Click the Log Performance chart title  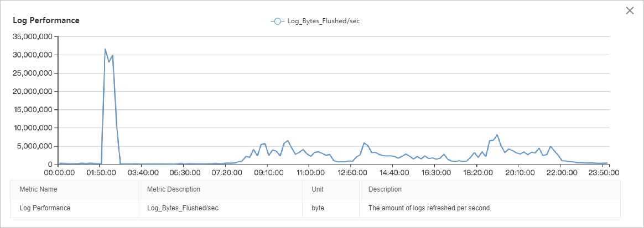[46, 20]
